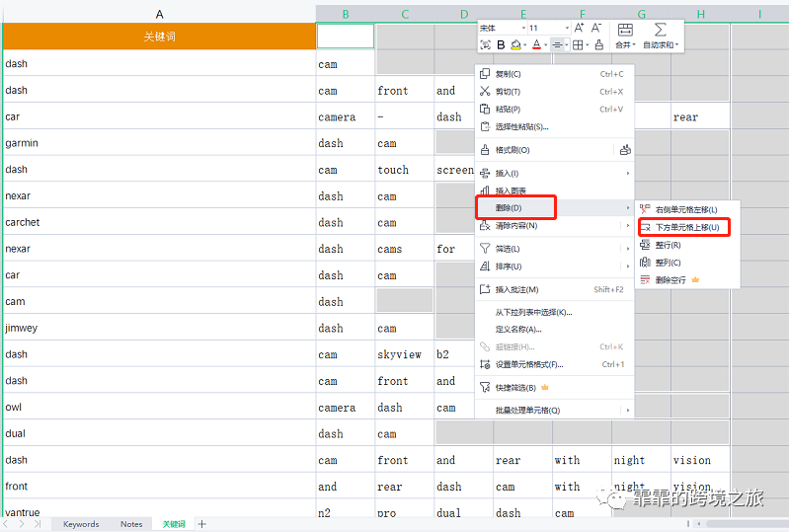Increase font size in mini toolbar

point(580,29)
